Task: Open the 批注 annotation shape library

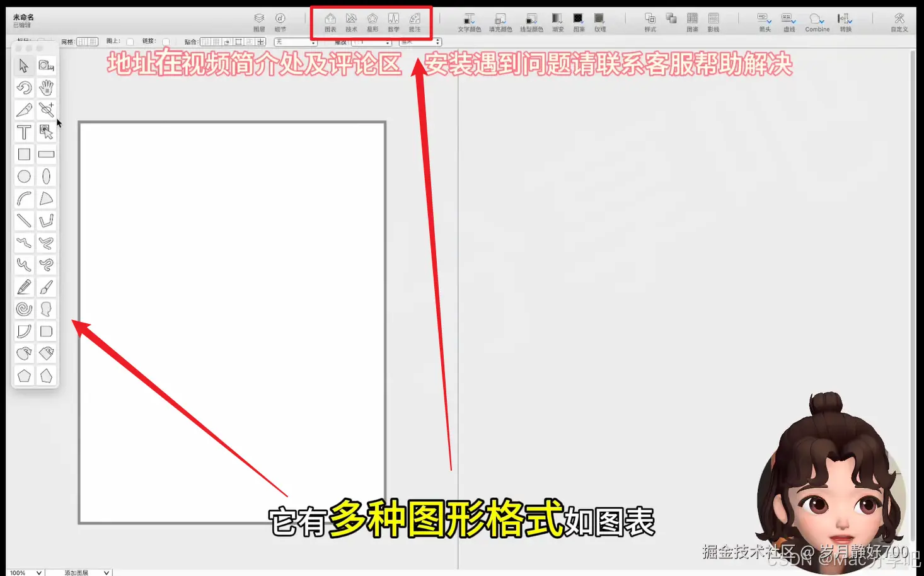Action: pyautogui.click(x=415, y=21)
